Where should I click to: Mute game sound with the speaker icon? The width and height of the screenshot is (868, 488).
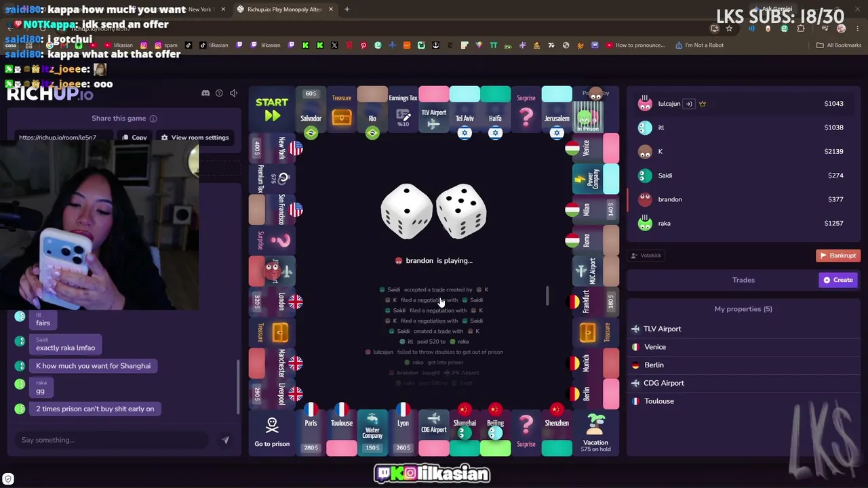233,93
